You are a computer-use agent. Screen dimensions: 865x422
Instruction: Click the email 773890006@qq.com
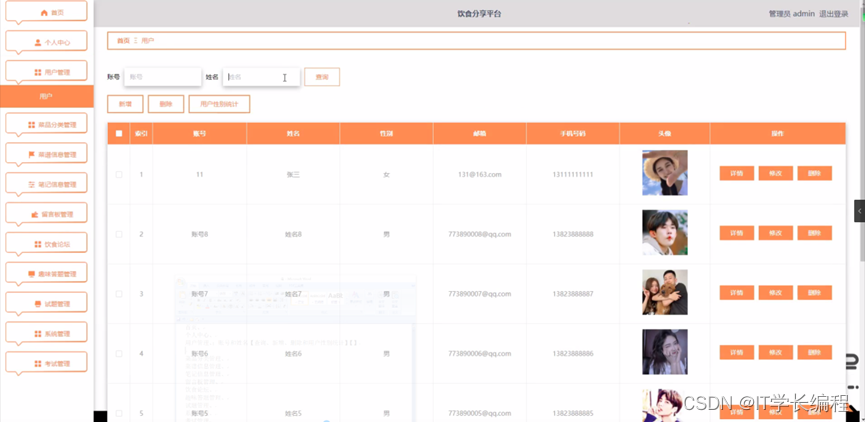479,354
